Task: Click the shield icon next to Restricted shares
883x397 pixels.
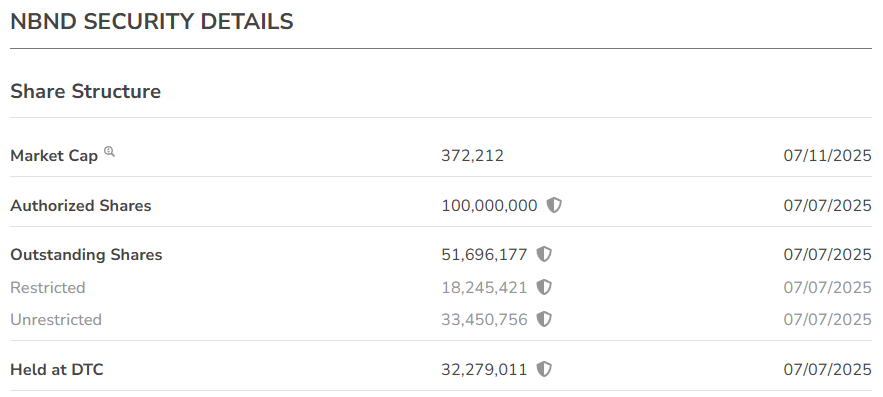Action: (x=544, y=287)
